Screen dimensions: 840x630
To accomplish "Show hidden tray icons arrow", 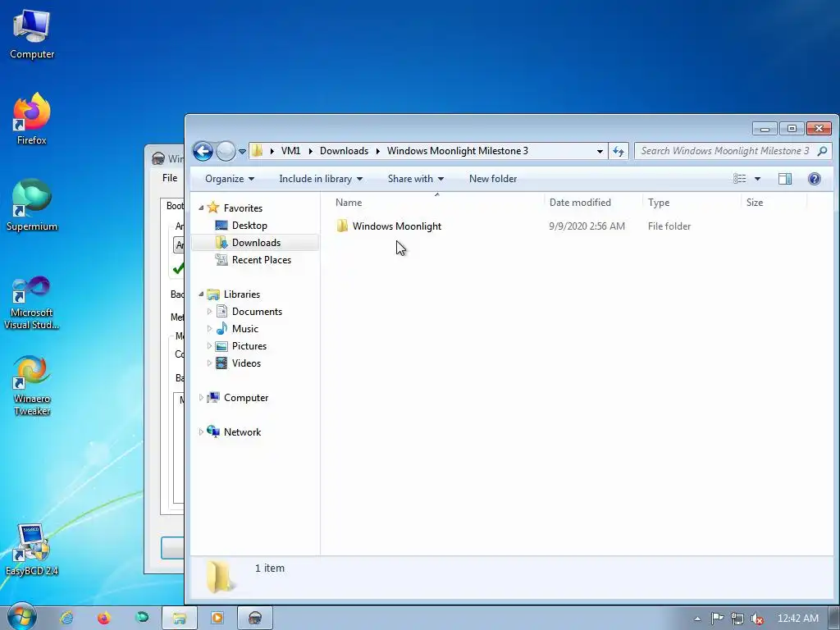I will 697,619.
